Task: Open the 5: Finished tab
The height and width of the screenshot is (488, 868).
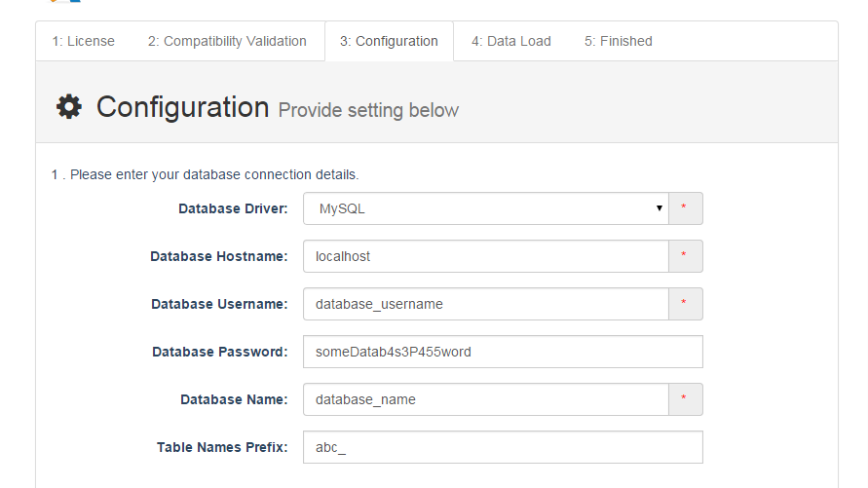Action: point(619,41)
